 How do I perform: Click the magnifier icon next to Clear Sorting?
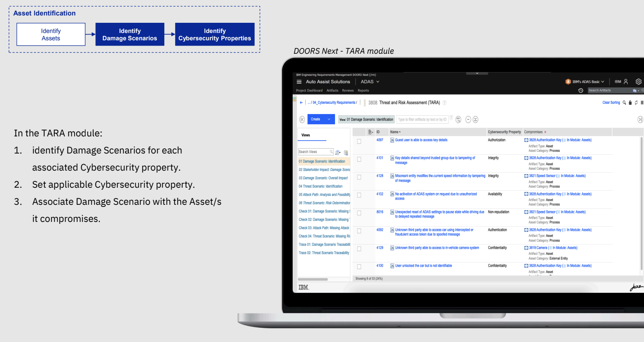click(x=624, y=103)
